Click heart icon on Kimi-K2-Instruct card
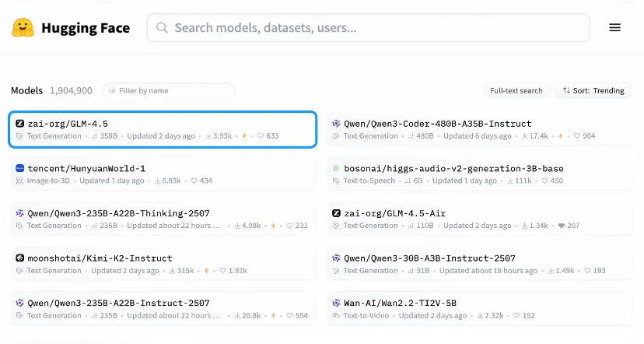 [222, 270]
